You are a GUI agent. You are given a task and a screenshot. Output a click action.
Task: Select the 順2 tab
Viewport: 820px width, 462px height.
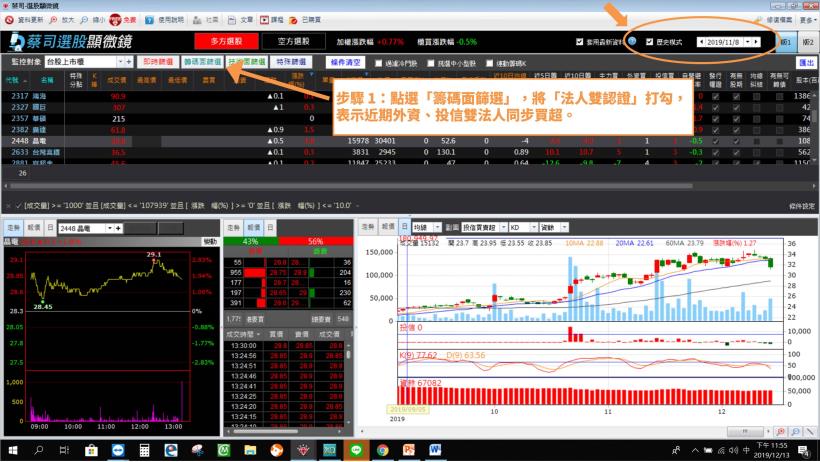click(808, 42)
